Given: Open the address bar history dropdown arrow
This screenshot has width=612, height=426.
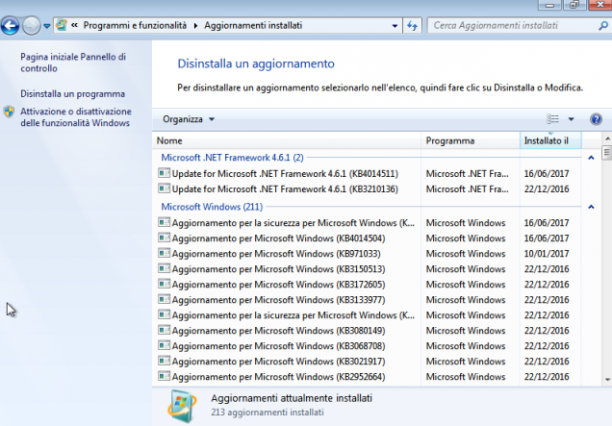Looking at the screenshot, I should 395,26.
